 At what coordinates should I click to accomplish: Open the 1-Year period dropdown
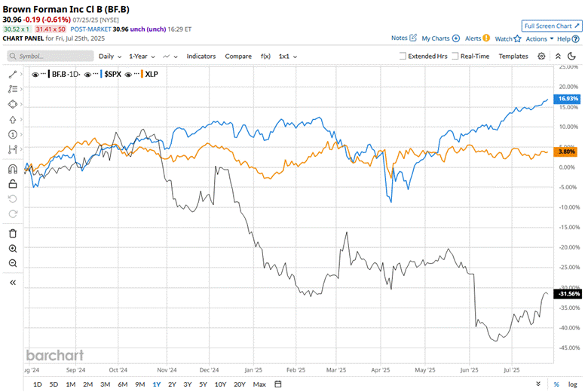[142, 57]
